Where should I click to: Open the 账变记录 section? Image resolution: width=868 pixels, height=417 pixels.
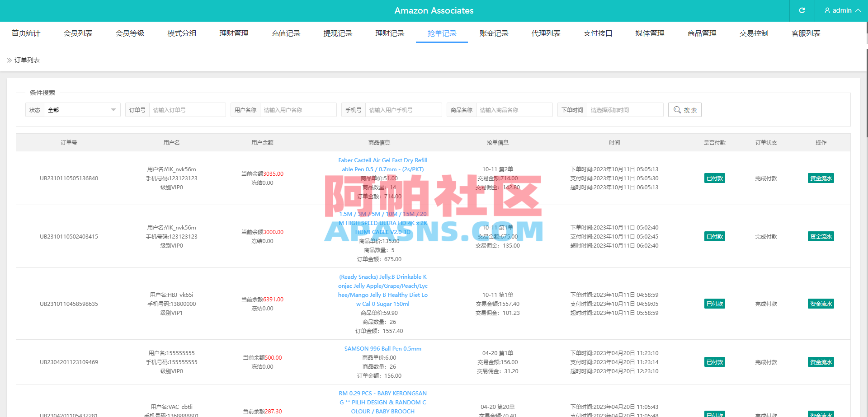tap(494, 33)
